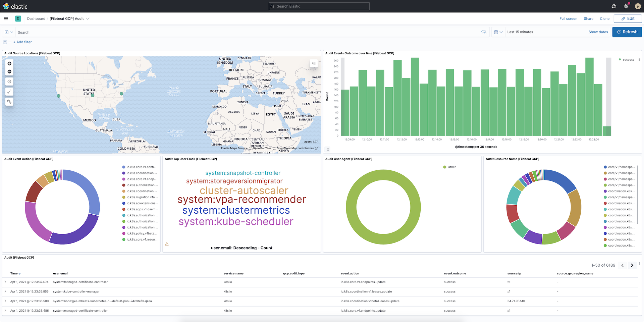
Task: Open the map tools wrench icon
Action: 9,102
